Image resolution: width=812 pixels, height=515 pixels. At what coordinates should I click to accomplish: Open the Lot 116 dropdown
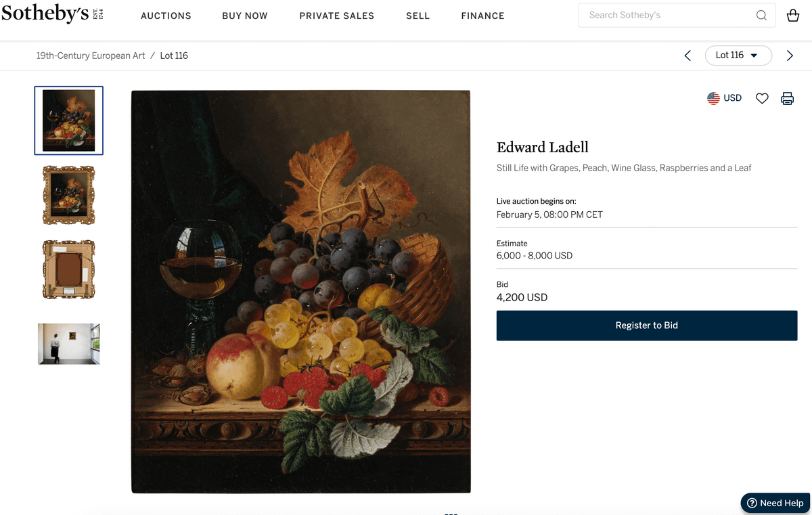click(x=738, y=55)
